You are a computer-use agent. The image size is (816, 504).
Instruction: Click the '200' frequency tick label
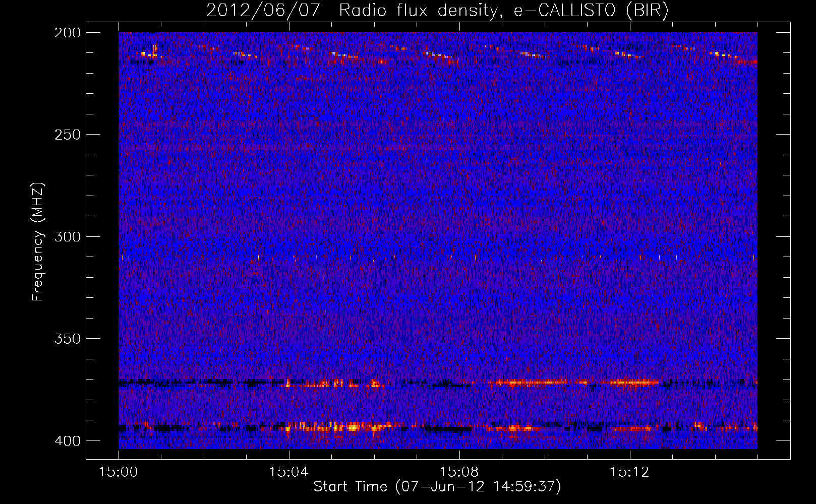tap(68, 33)
